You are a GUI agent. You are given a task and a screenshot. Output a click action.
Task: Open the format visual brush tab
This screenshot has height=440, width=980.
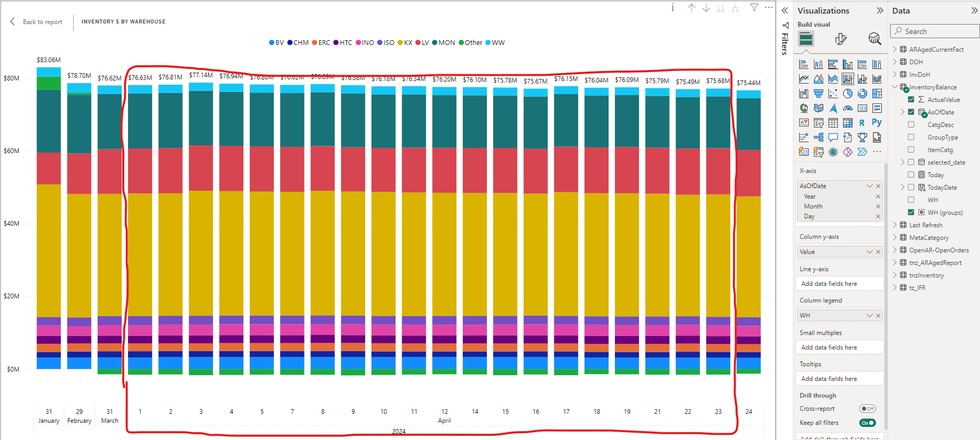click(841, 39)
